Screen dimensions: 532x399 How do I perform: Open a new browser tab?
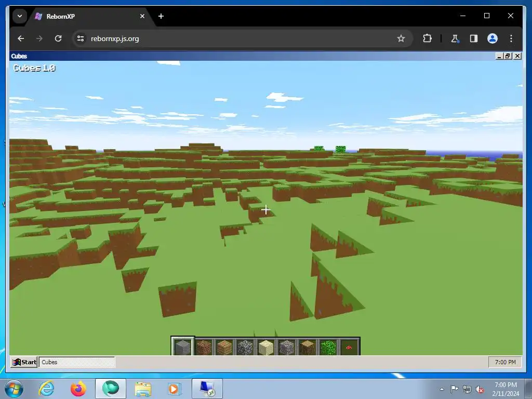(x=161, y=16)
